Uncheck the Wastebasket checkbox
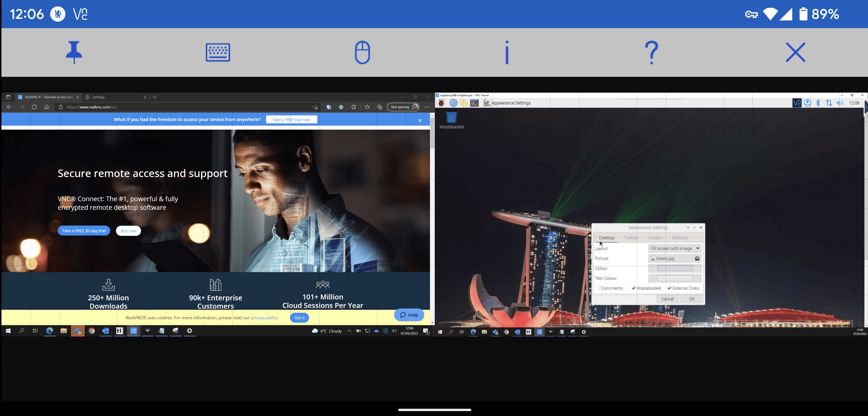This screenshot has height=416, width=868. click(x=634, y=288)
